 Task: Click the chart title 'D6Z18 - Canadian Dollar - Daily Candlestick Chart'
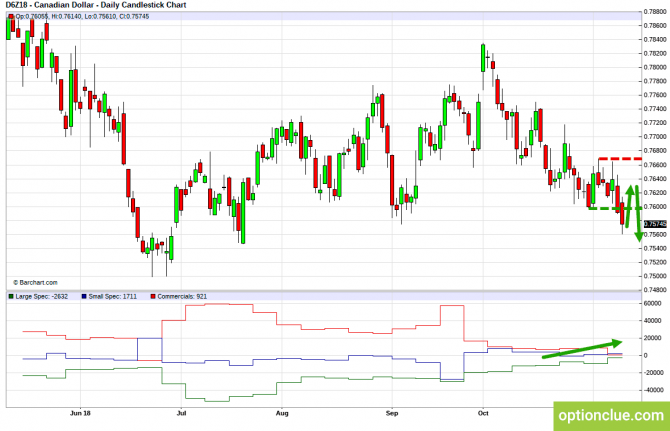pos(96,5)
